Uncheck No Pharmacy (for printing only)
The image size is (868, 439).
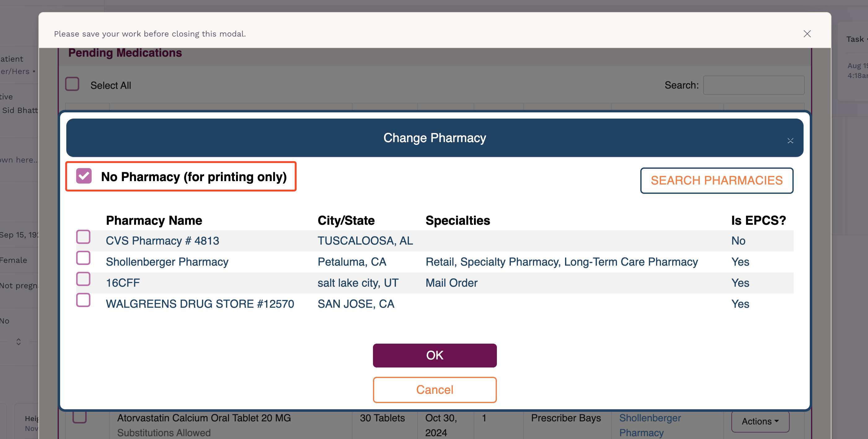tap(84, 176)
